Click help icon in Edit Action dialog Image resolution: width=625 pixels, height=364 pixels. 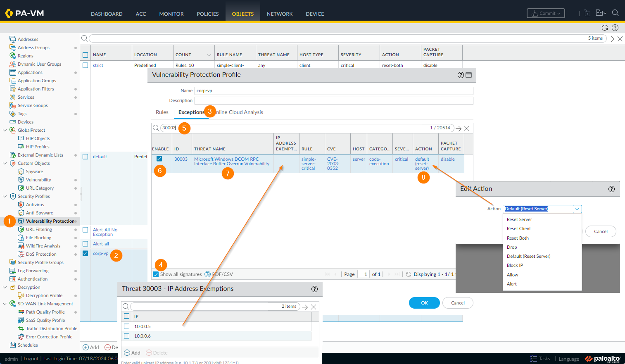click(611, 189)
